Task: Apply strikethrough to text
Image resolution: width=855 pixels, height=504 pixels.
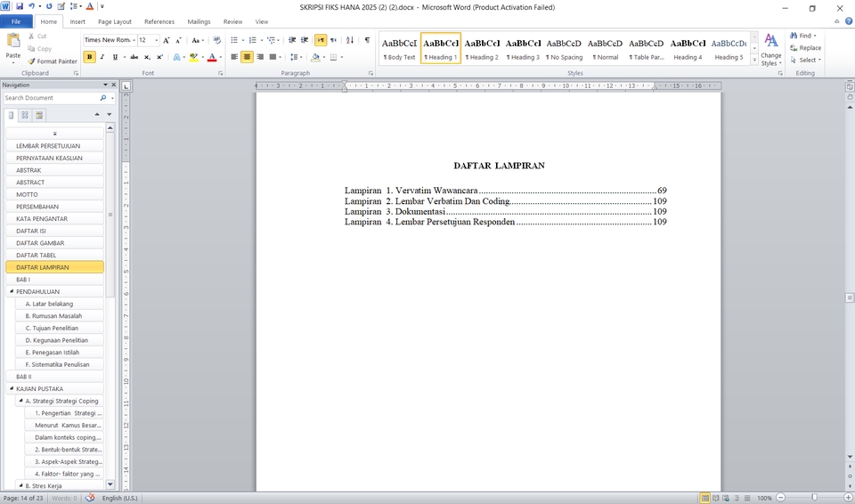Action: tap(134, 57)
